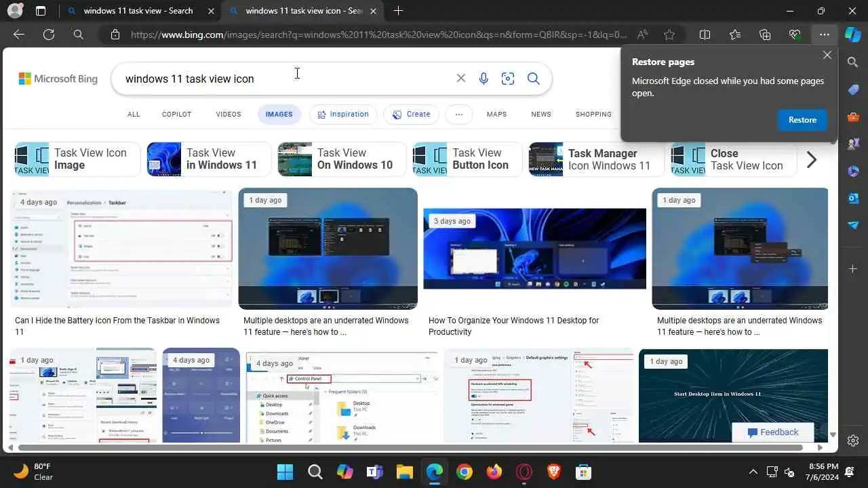
Task: Click the Microsoft Bing logo
Action: click(x=58, y=79)
